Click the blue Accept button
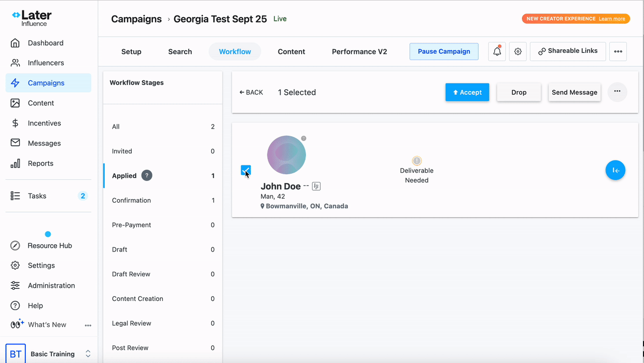The height and width of the screenshot is (363, 644). coord(467,92)
